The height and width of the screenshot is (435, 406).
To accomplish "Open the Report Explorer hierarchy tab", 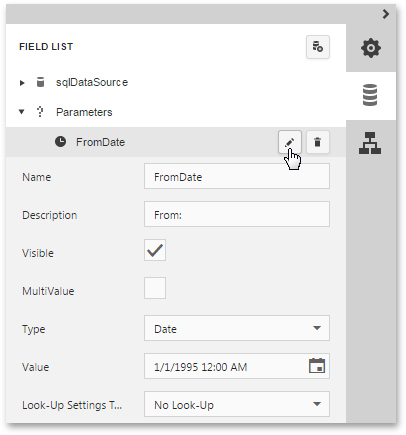I will (370, 143).
